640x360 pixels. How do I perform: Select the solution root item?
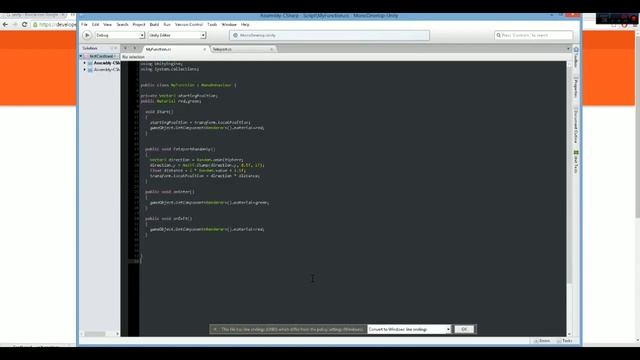[x=101, y=56]
